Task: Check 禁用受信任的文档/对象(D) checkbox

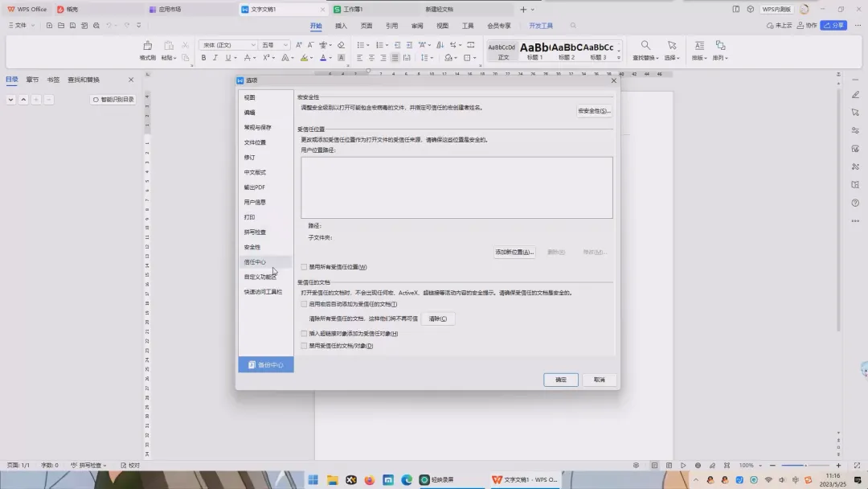Action: pos(304,346)
